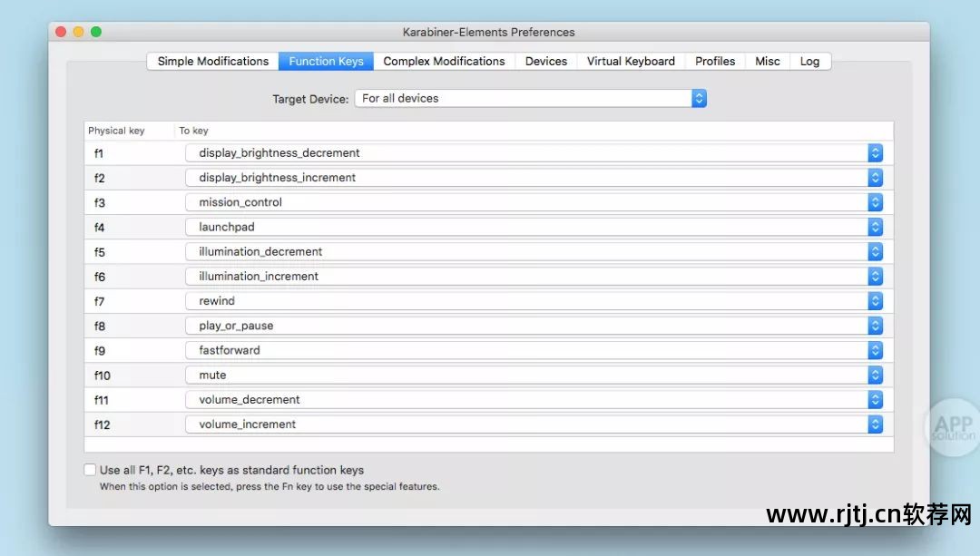The width and height of the screenshot is (980, 556).
Task: Open the f10 mute dropdown
Action: tap(534, 375)
